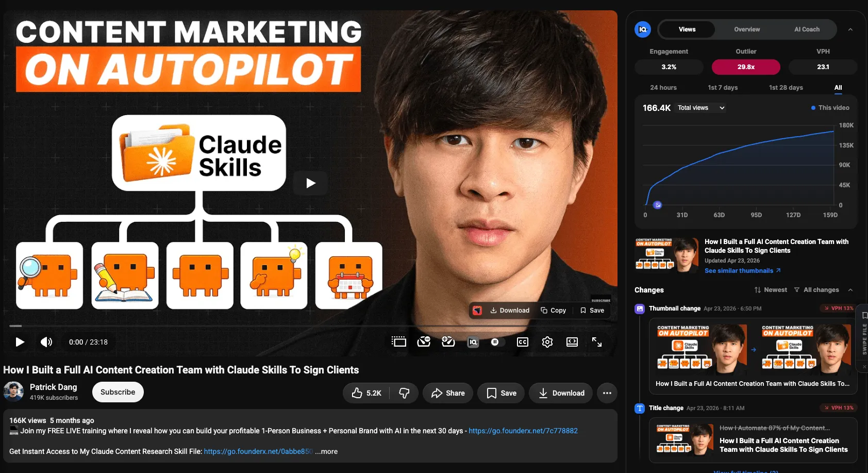Switch to theater mode view
868x473 pixels.
[572, 342]
